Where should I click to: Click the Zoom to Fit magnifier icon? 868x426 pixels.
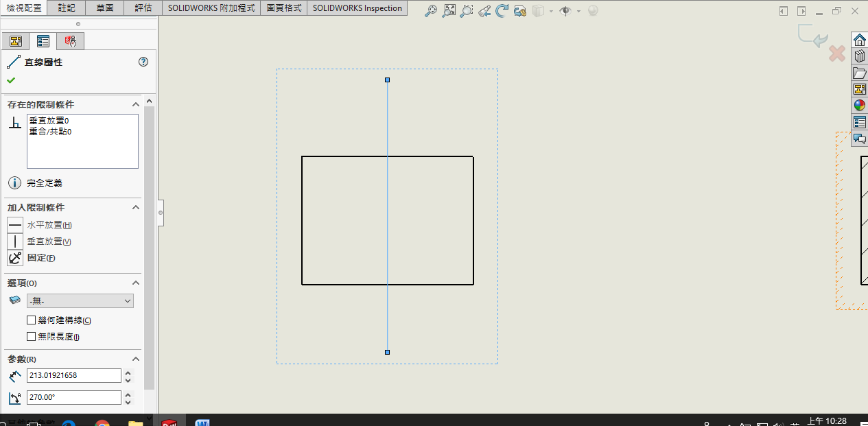point(431,11)
